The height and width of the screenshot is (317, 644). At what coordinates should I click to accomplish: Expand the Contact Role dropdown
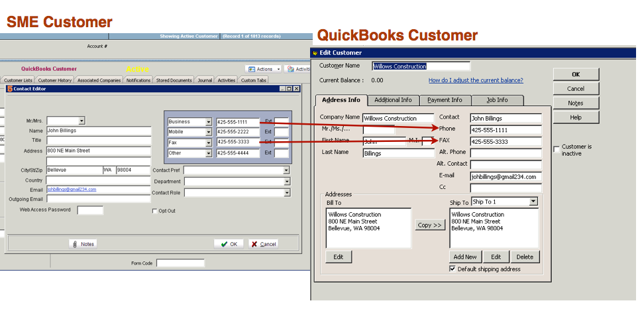[286, 192]
